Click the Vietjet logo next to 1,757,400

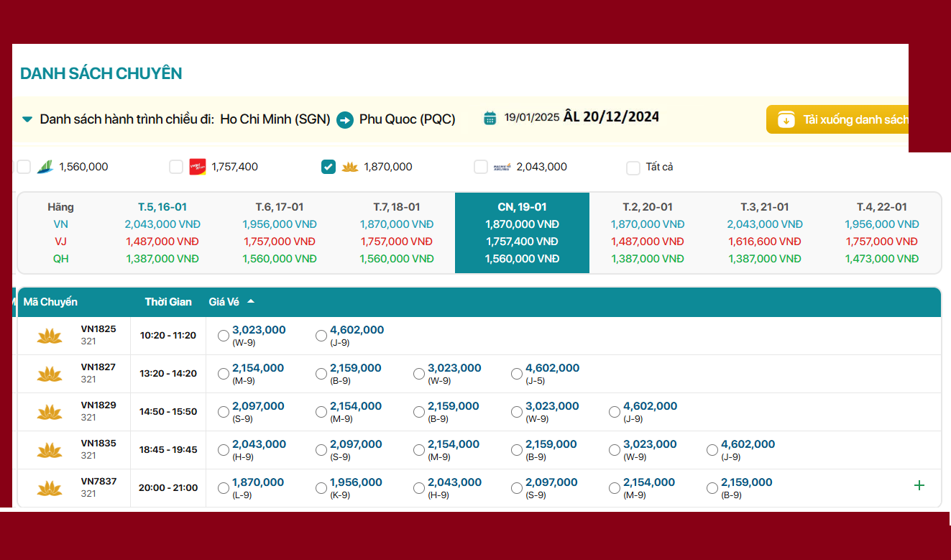pos(197,167)
